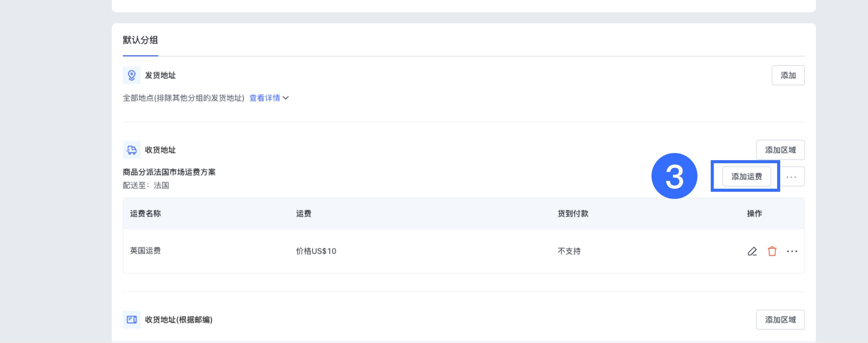Select the 默认分组 tab
868x343 pixels.
(x=140, y=40)
